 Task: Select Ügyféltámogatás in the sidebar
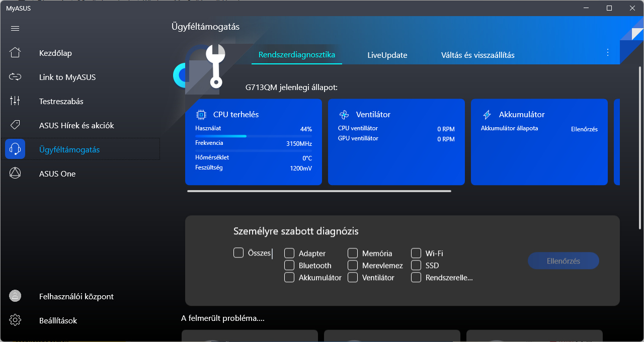tap(80, 149)
